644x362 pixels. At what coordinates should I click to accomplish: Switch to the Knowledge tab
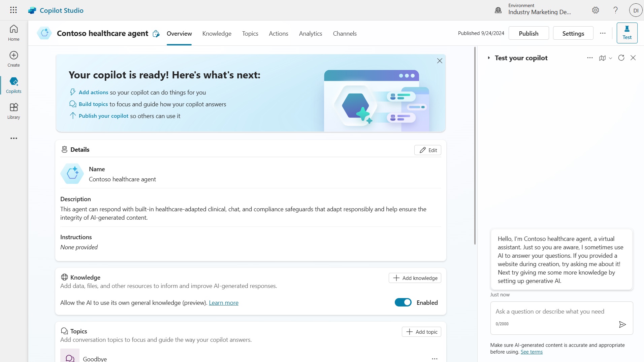click(x=217, y=33)
